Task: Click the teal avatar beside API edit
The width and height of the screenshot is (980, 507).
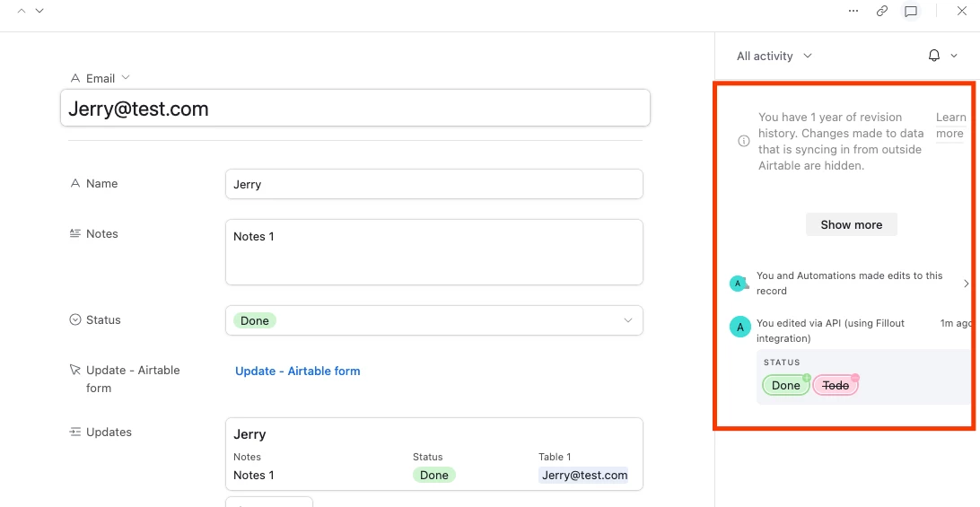Action: pyautogui.click(x=740, y=327)
